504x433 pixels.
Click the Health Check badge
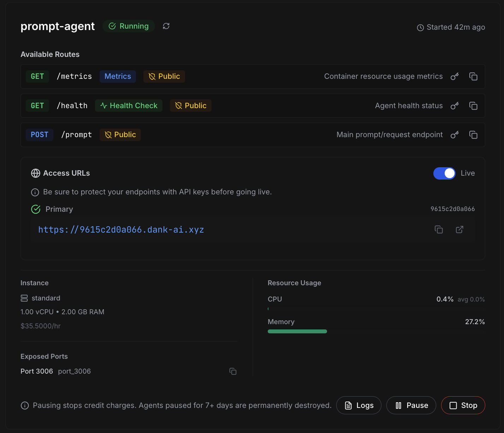tap(129, 105)
